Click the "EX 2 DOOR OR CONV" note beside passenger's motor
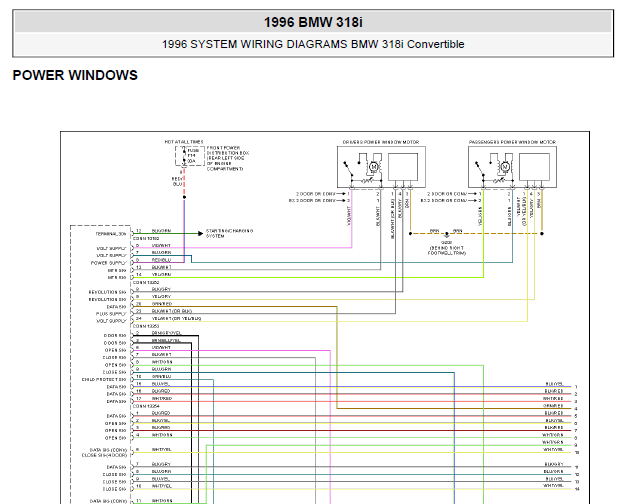The image size is (636, 504). click(x=443, y=200)
